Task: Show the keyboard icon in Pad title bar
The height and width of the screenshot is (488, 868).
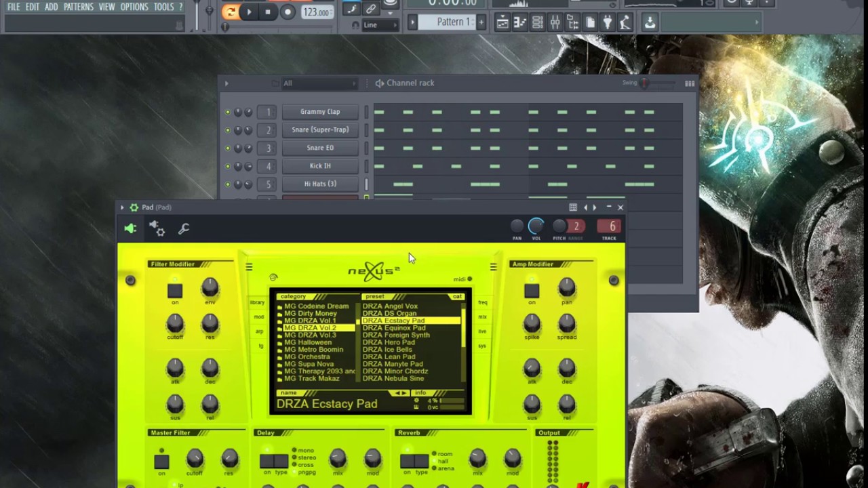Action: (x=573, y=207)
